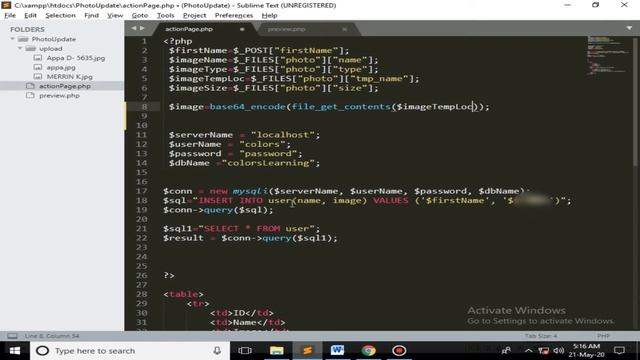The width and height of the screenshot is (640, 360).
Task: Open the Goto menu
Action: tap(140, 15)
